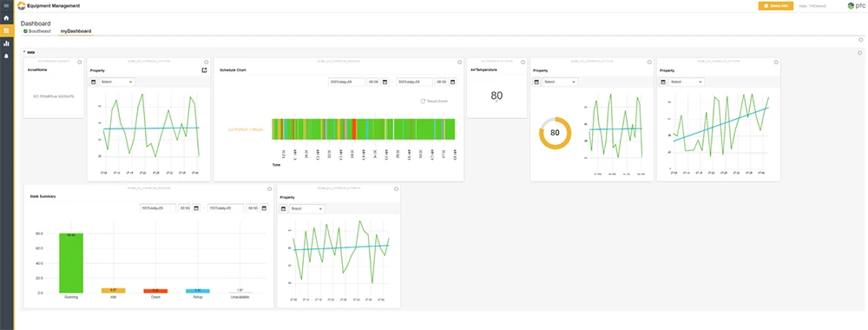Image resolution: width=868 pixels, height=330 pixels.
Task: Open options circle on bottom Property widget
Action: pyautogui.click(x=397, y=188)
